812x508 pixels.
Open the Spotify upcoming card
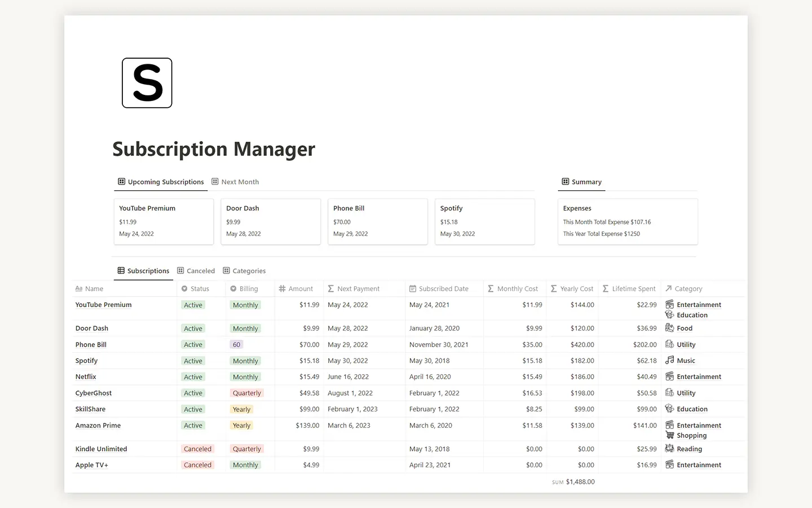[x=485, y=221]
